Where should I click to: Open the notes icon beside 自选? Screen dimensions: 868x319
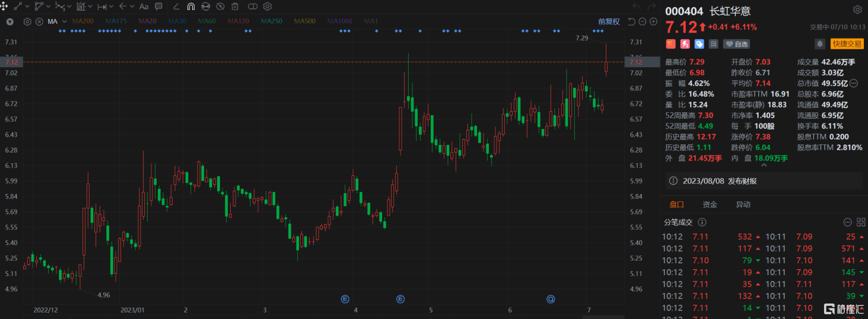713,44
